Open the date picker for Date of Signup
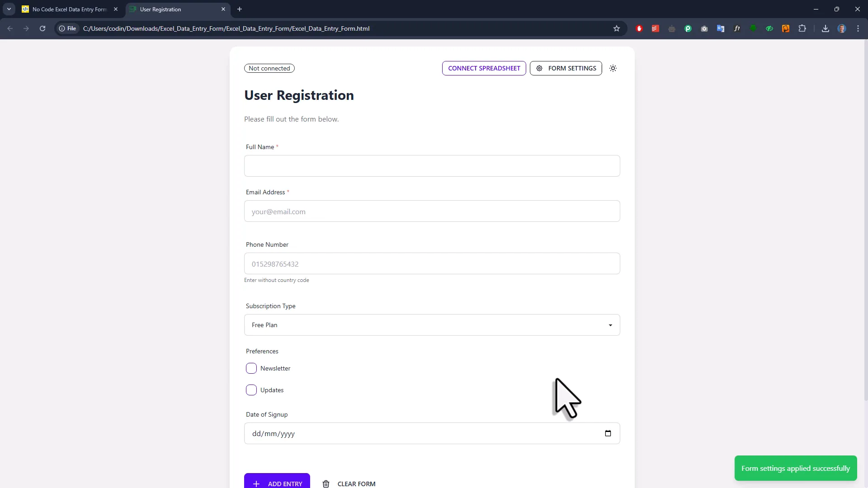The width and height of the screenshot is (868, 488). point(608,433)
